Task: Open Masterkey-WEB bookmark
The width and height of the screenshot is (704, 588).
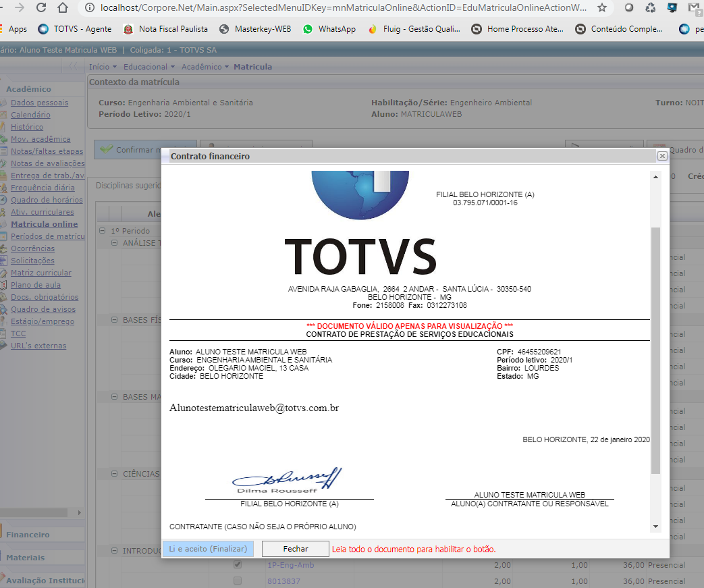Action: 255,29
